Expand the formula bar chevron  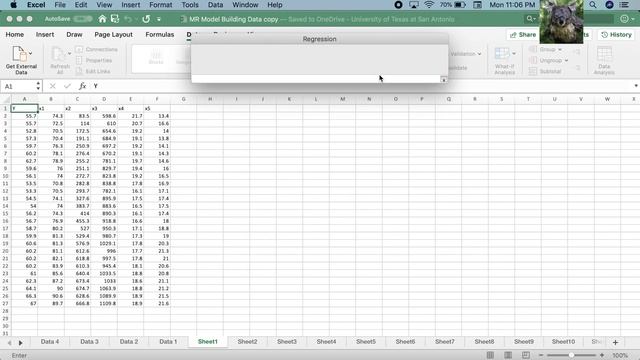(636, 86)
